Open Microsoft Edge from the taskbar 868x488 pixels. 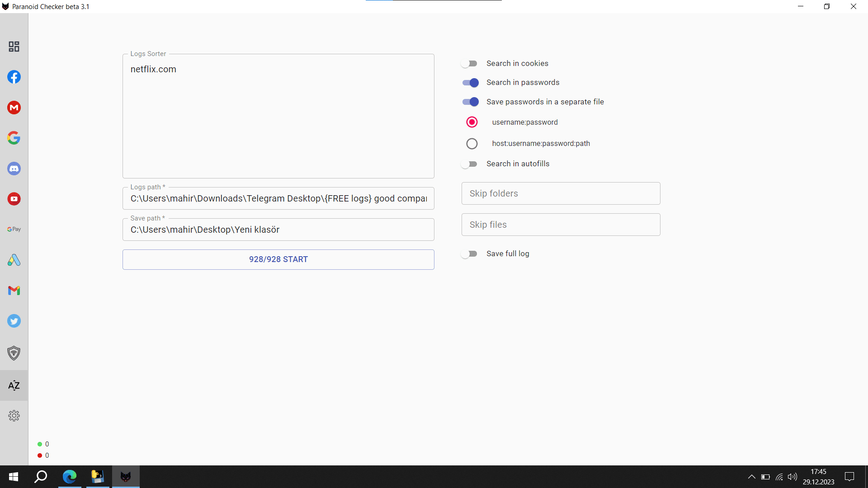(x=70, y=477)
